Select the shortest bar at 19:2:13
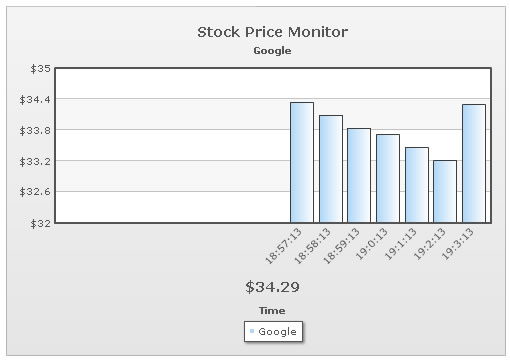The height and width of the screenshot is (361, 510). [x=445, y=191]
